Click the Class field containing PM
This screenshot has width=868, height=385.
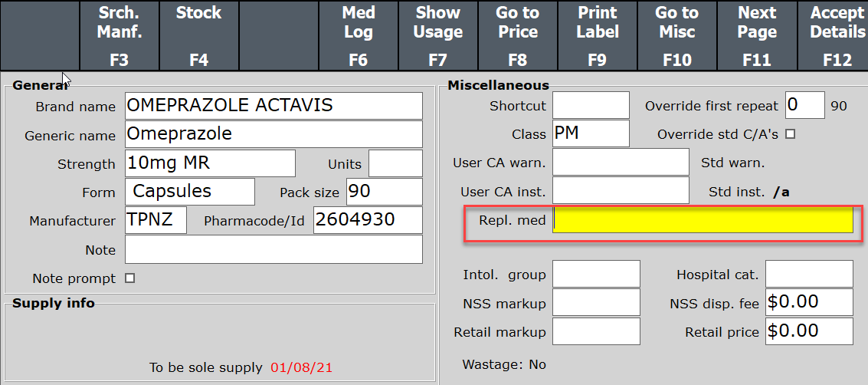[x=591, y=134]
